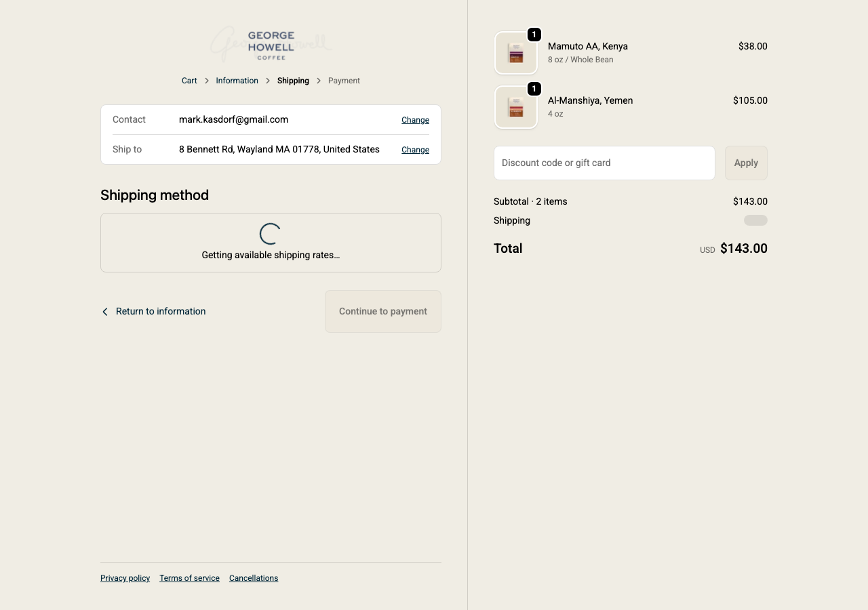Click the George Howell Coffee logo
This screenshot has width=868, height=610.
pos(271,45)
